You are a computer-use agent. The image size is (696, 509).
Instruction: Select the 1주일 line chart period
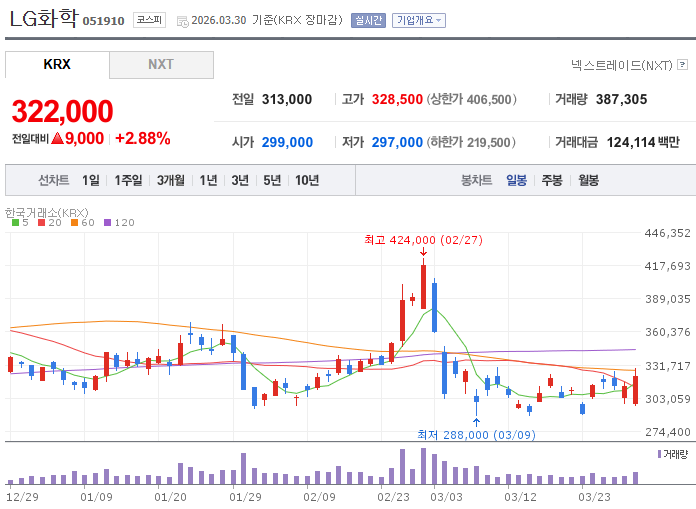coord(128,180)
